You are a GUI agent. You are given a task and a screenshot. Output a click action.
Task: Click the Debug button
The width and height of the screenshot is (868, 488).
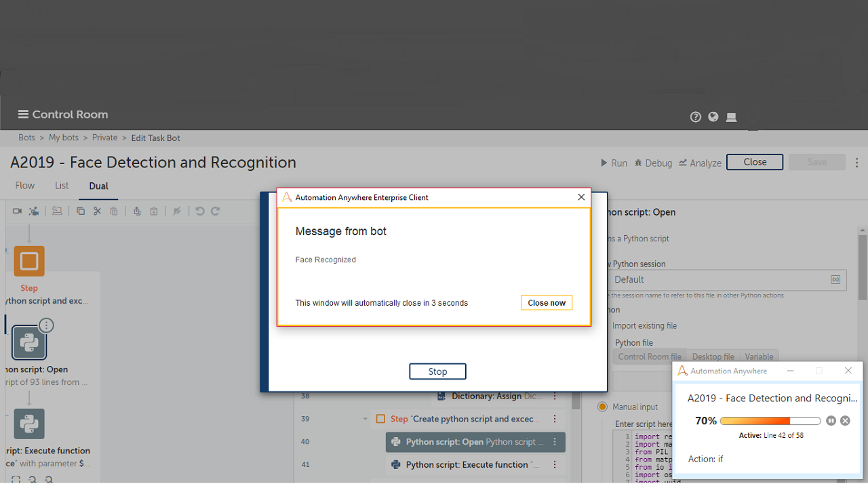tap(653, 163)
